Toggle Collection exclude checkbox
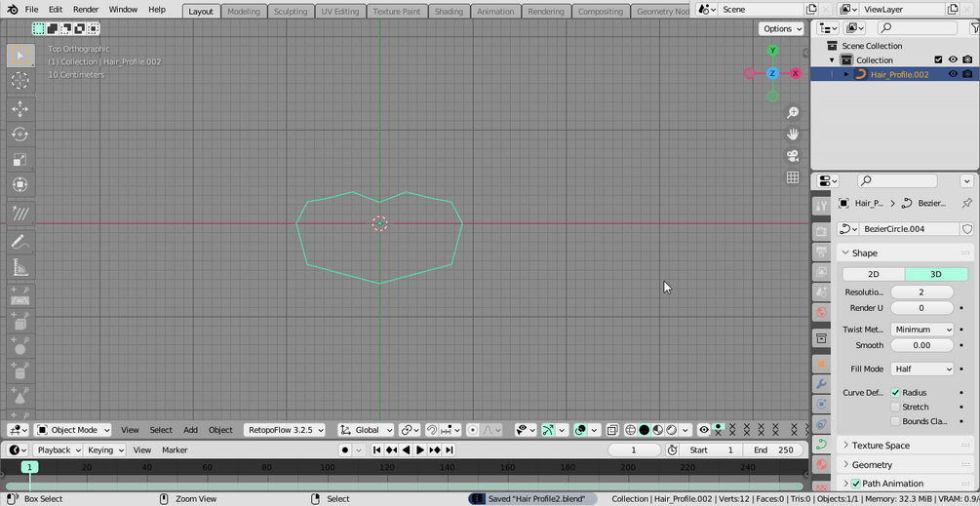980x506 pixels. [938, 59]
